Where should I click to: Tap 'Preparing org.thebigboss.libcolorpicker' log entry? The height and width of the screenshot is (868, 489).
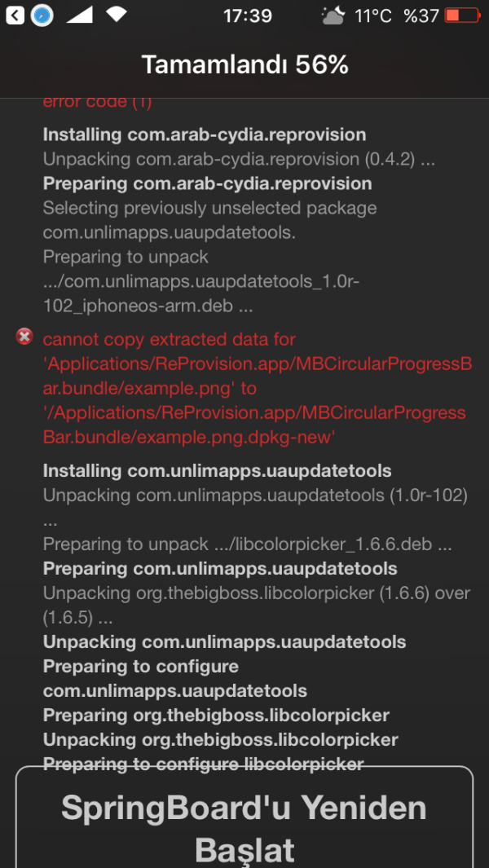216,716
